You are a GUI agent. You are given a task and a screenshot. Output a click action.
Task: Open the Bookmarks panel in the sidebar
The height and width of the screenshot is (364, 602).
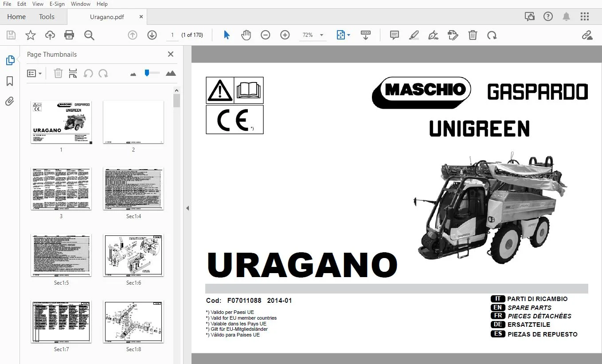pos(10,81)
